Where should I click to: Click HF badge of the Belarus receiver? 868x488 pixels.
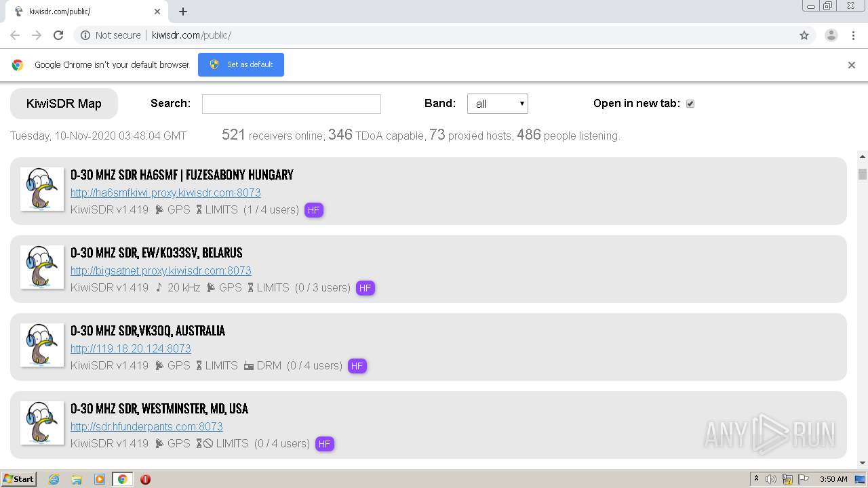[365, 288]
